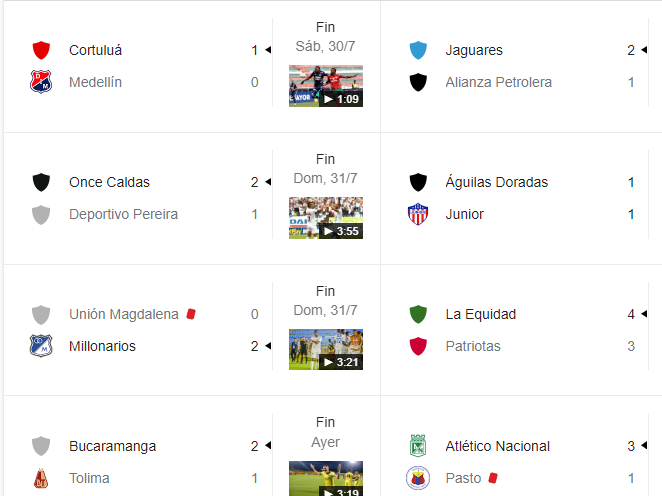This screenshot has height=496, width=662.
Task: Open the Águilas Doradas team name
Action: 496,182
